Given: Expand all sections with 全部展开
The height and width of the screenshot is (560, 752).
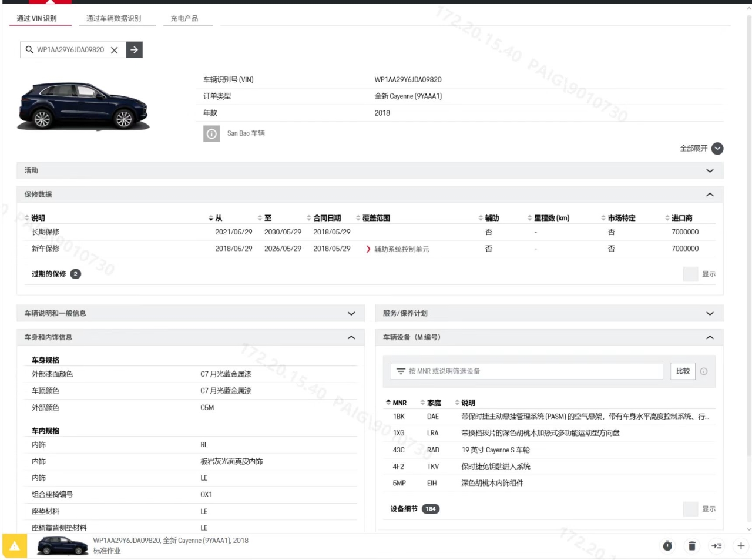Looking at the screenshot, I should point(717,149).
